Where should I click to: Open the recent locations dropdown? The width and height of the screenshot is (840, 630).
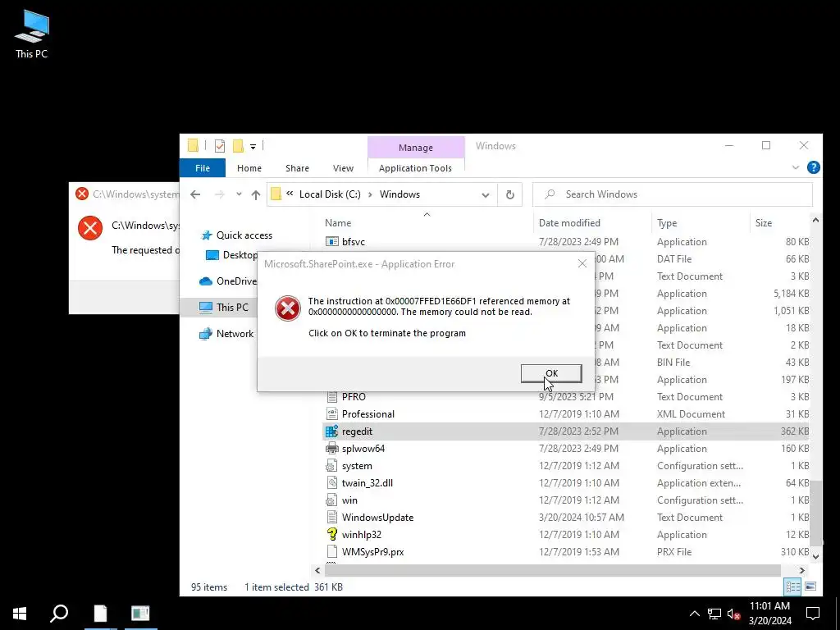coord(239,194)
